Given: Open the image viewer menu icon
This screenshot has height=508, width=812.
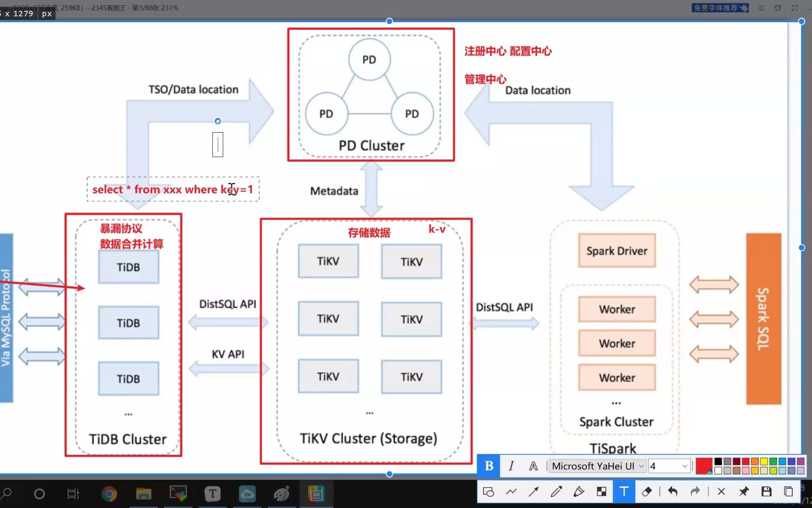Looking at the screenshot, I should tap(761, 8).
